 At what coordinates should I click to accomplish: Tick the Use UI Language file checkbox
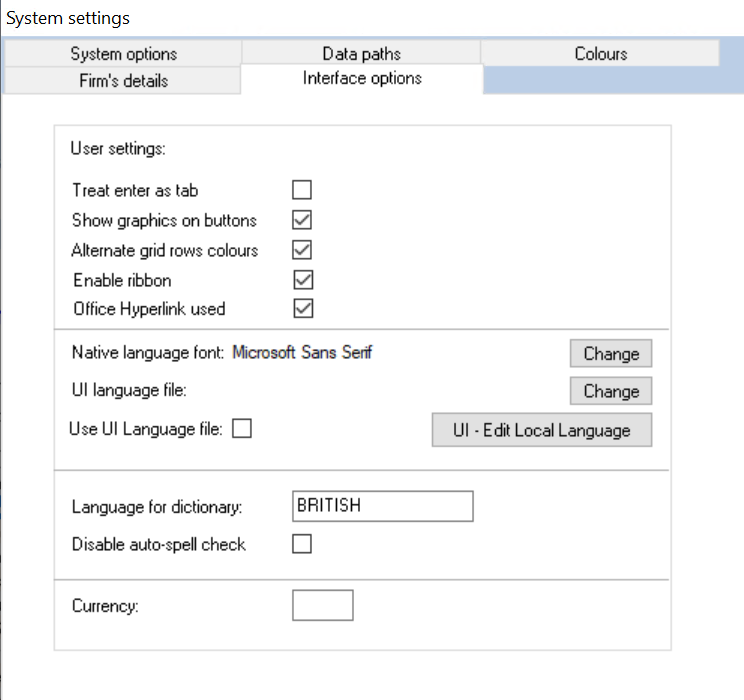pyautogui.click(x=242, y=429)
